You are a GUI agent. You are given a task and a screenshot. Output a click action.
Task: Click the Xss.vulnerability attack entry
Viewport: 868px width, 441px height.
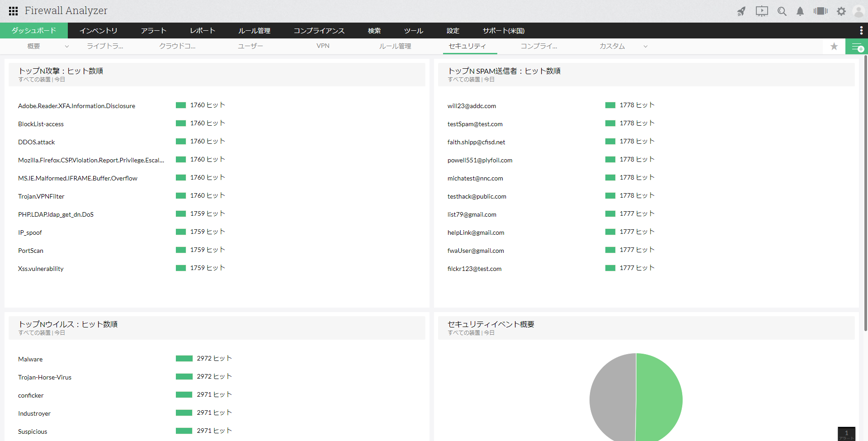click(x=41, y=269)
